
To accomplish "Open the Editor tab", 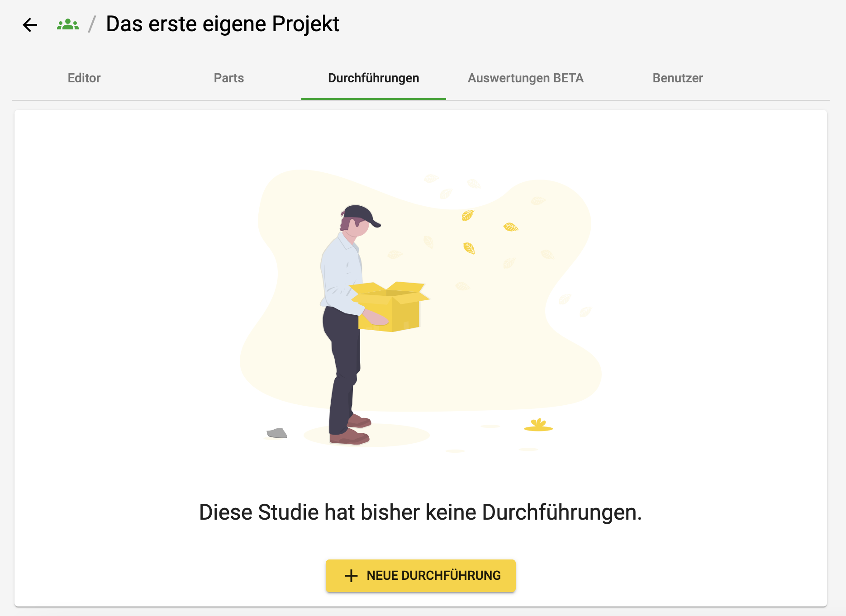I will point(84,78).
